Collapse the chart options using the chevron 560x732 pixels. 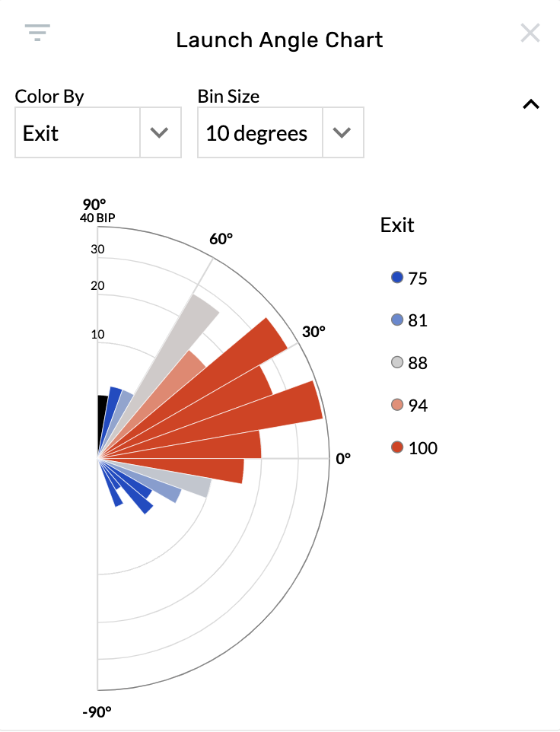531,104
